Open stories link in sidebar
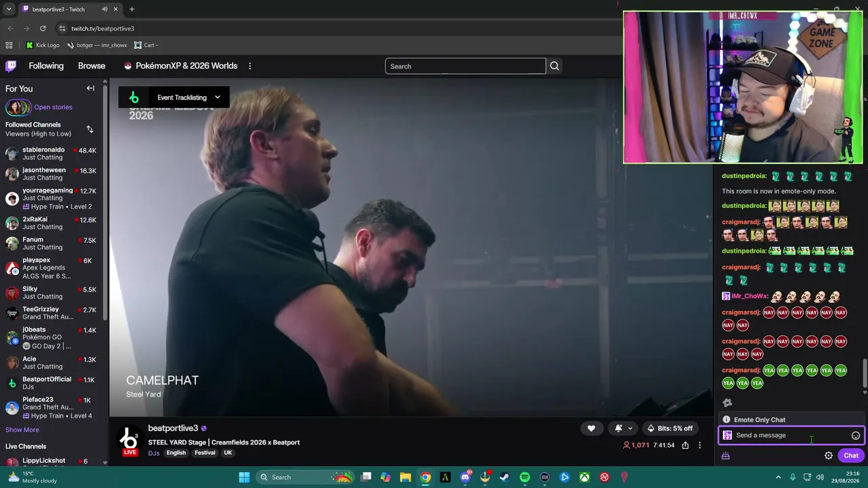 pos(53,107)
